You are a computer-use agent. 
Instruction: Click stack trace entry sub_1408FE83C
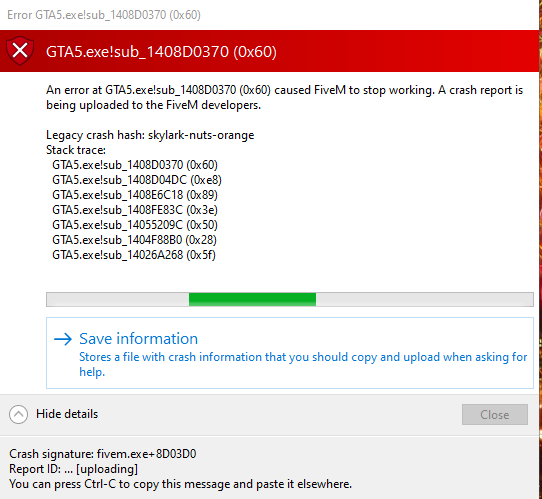(x=135, y=210)
